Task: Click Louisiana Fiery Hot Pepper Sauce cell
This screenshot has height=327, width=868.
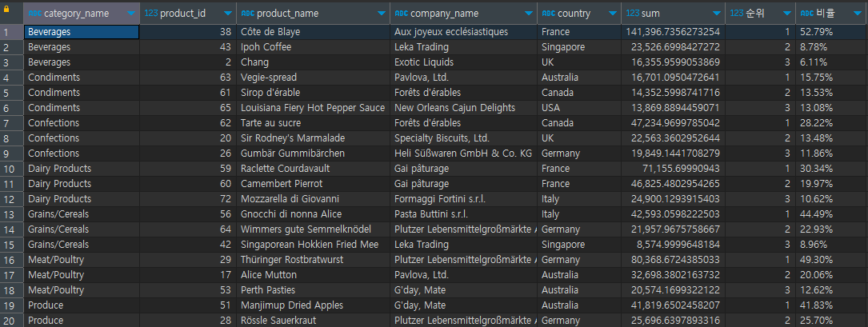Action: pos(314,108)
